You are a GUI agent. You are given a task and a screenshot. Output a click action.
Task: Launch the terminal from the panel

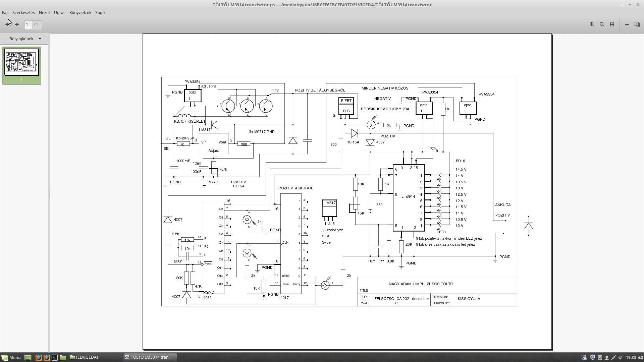pyautogui.click(x=55, y=357)
